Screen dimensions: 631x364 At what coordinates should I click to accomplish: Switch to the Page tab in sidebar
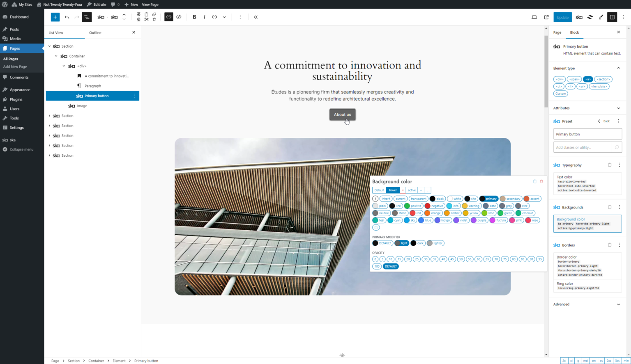[x=557, y=32]
